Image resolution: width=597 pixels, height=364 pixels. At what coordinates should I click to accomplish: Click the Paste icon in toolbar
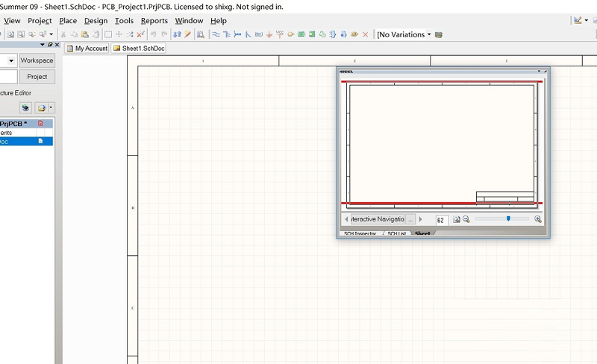point(86,34)
